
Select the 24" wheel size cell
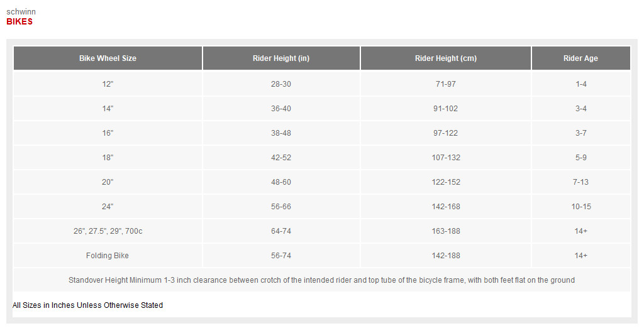pyautogui.click(x=108, y=207)
